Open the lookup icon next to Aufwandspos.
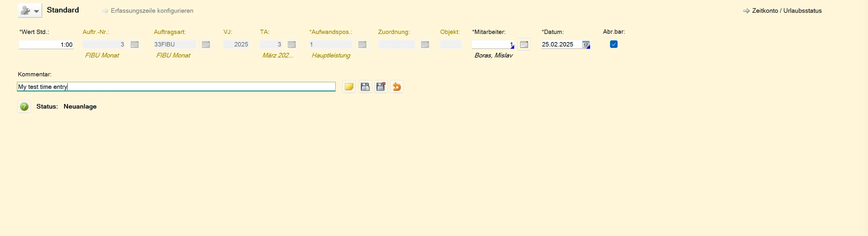Screen dimensions: 868x236 pos(362,45)
